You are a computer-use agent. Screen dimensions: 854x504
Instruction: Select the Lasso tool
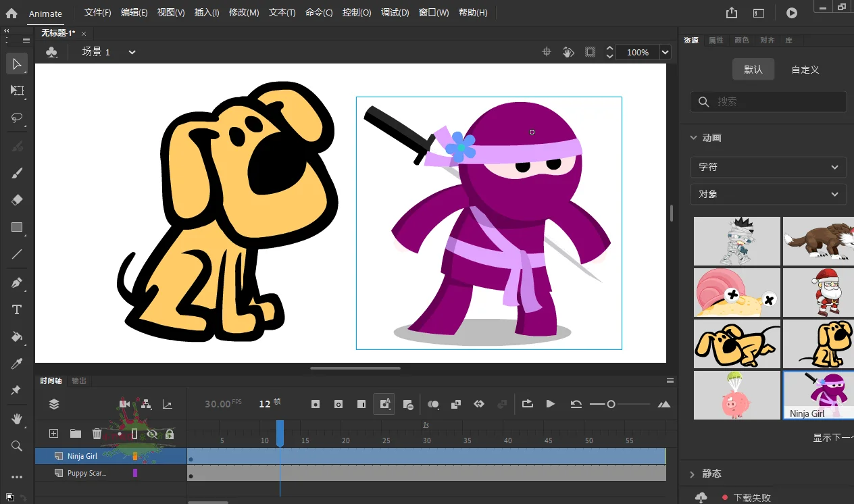pos(17,119)
